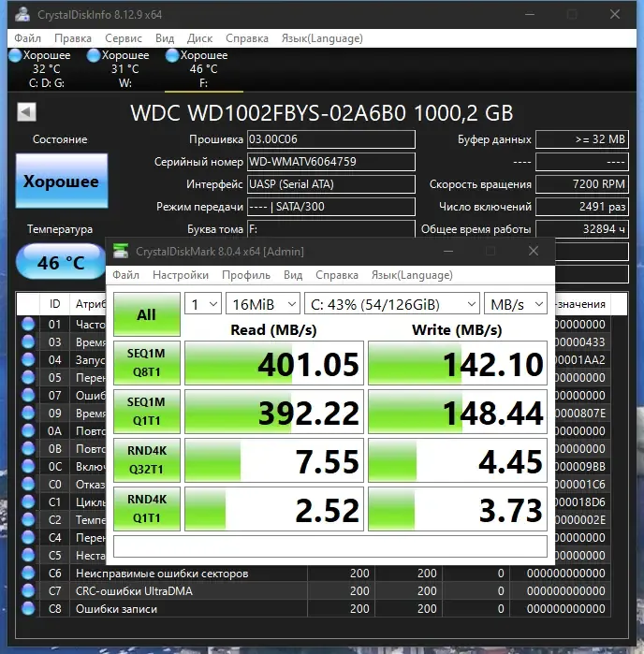Click the firmware field 03.00C06

tap(331, 138)
